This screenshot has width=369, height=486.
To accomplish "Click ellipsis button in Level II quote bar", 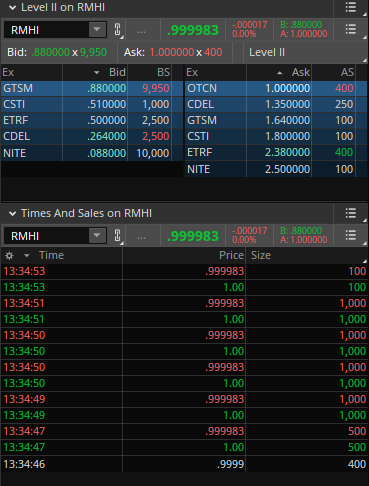I will [141, 31].
